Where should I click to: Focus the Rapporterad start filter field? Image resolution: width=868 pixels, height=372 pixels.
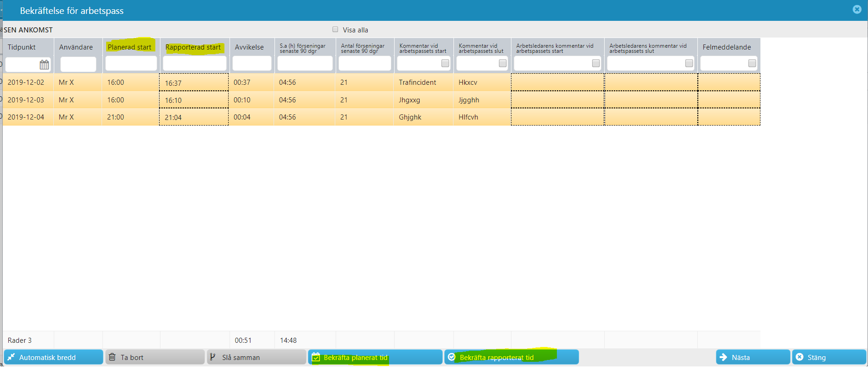(195, 63)
